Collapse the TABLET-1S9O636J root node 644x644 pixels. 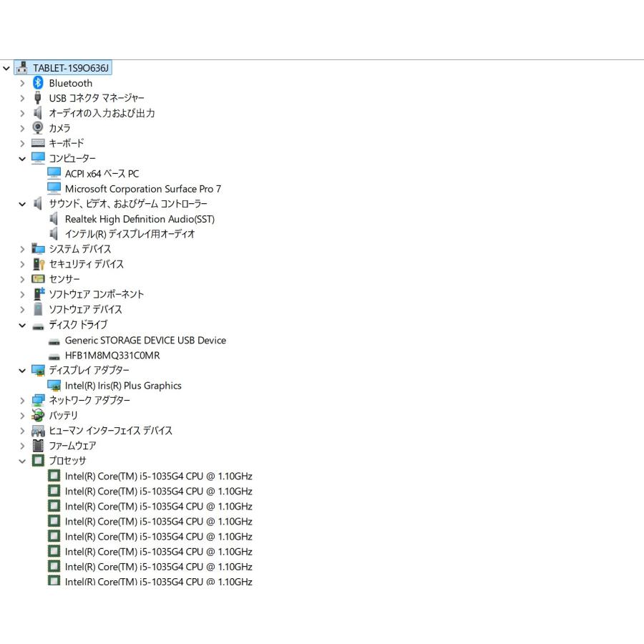pos(6,68)
